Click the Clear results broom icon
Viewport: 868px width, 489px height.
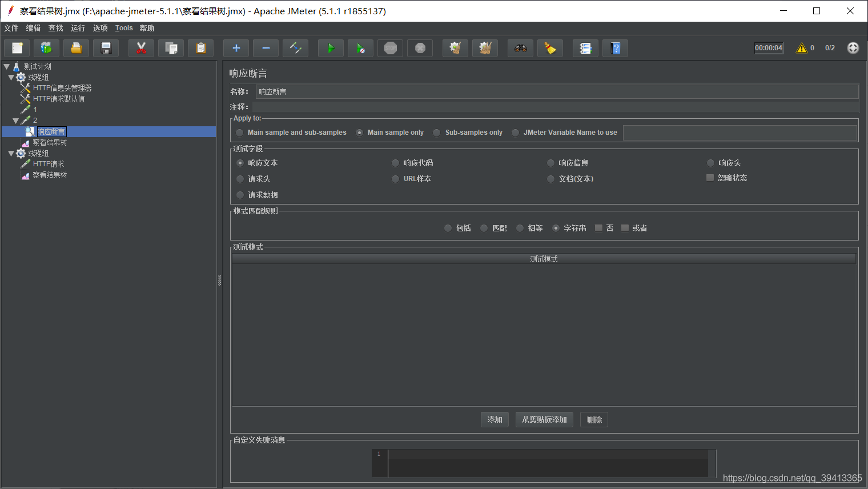coord(455,49)
